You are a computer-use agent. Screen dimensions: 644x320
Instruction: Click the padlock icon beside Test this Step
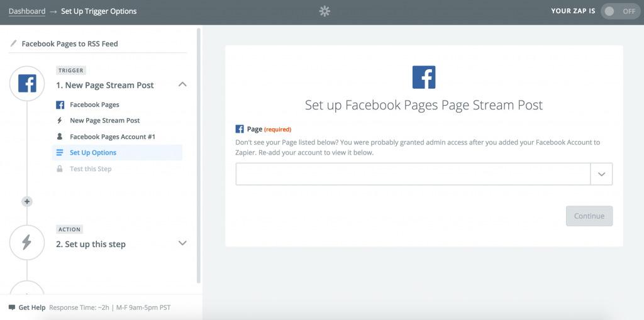[x=60, y=168]
